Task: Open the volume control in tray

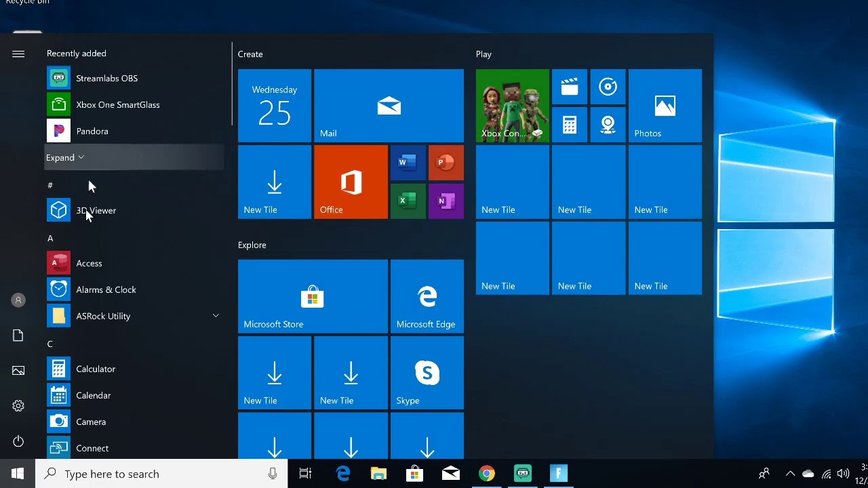Action: [843, 474]
